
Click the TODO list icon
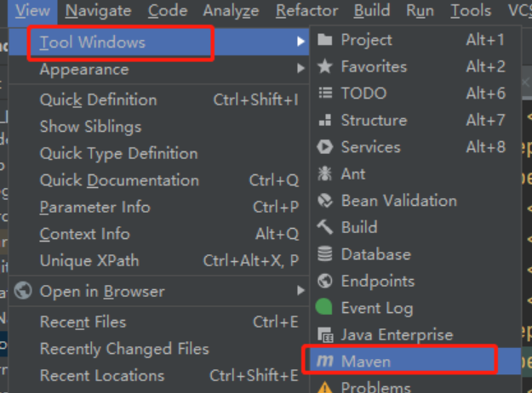point(325,93)
